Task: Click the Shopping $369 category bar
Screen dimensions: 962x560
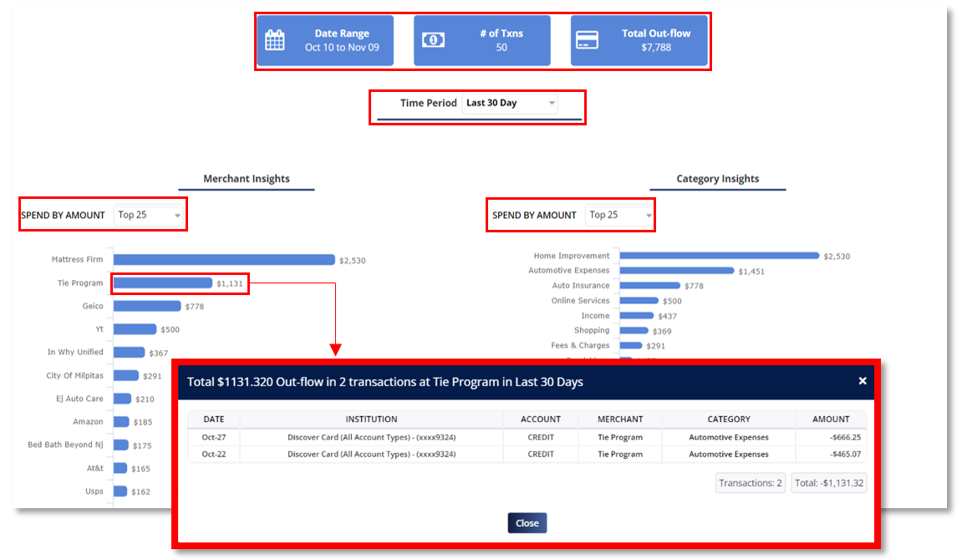Action: click(634, 331)
